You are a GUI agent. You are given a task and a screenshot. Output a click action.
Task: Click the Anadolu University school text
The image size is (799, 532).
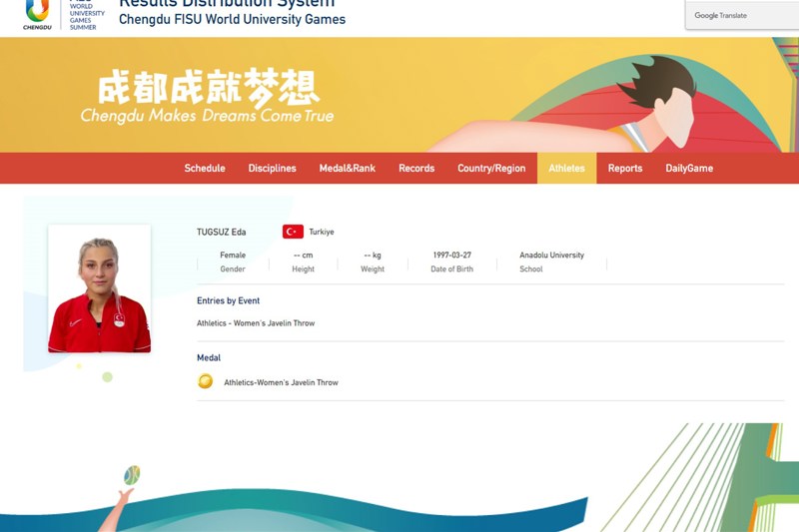[x=551, y=256]
